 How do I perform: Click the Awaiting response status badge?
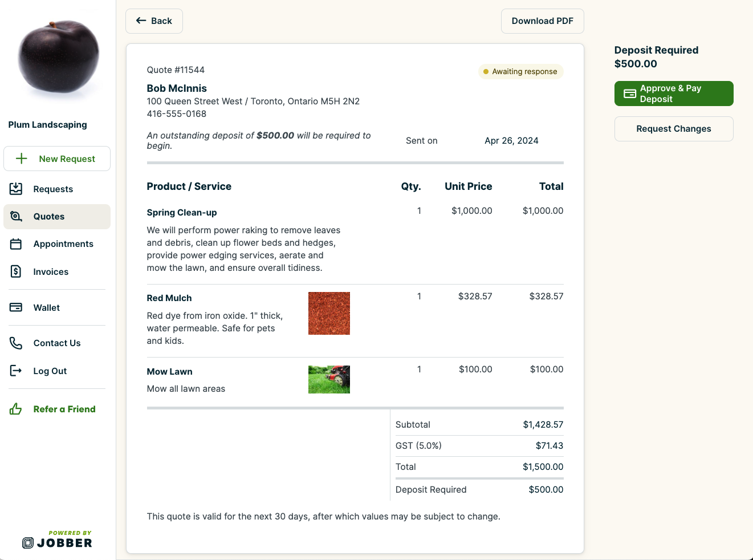(x=520, y=71)
